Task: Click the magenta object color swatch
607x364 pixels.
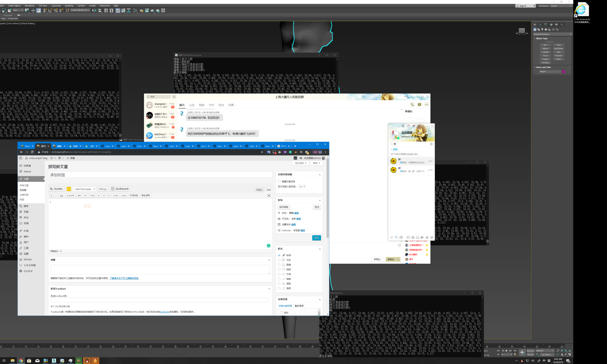Action: coord(564,72)
